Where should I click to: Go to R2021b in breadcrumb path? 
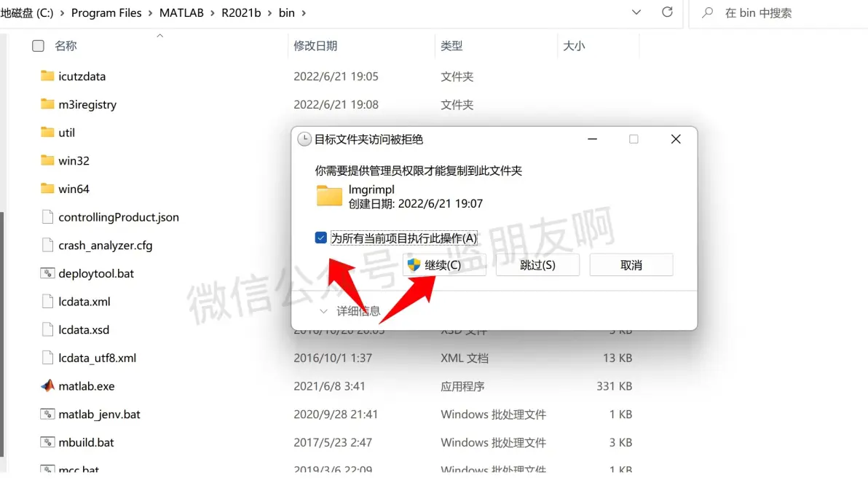point(241,12)
